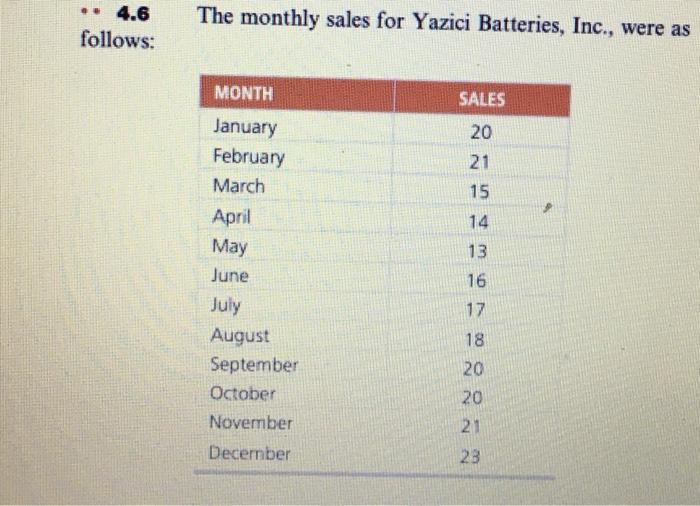This screenshot has width=700, height=506.
Task: Click January's sales value 20
Action: (481, 132)
